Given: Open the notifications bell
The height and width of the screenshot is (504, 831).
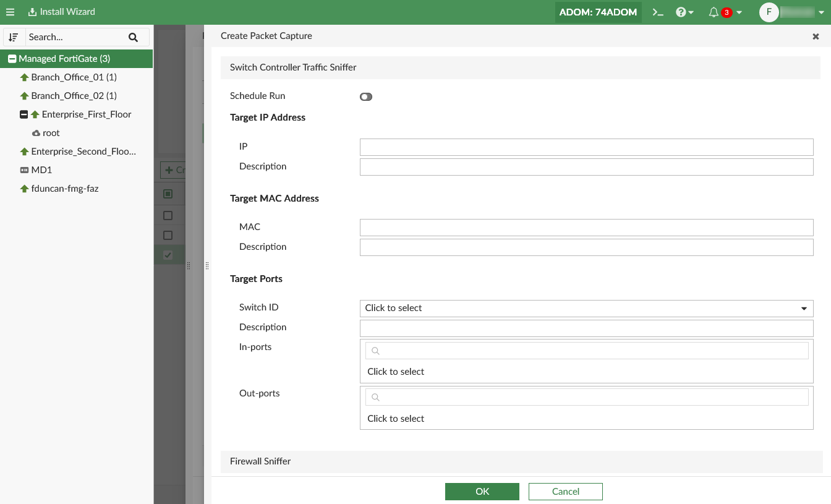Looking at the screenshot, I should 714,12.
